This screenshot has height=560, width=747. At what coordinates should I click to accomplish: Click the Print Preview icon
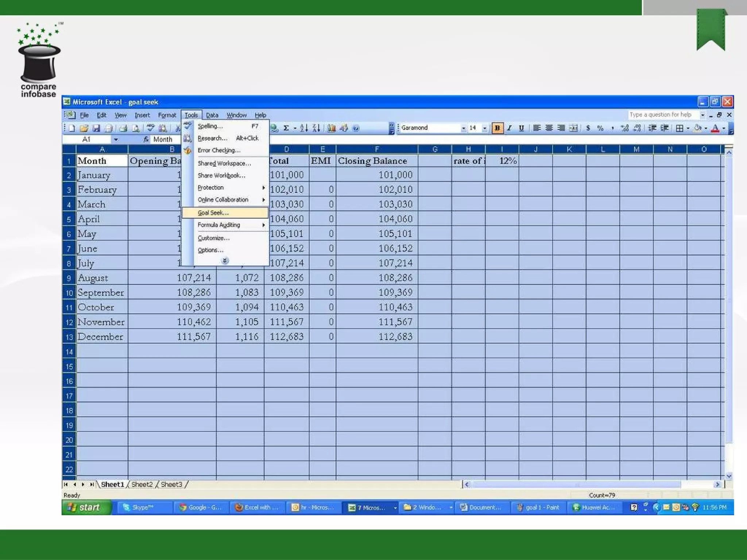[135, 128]
